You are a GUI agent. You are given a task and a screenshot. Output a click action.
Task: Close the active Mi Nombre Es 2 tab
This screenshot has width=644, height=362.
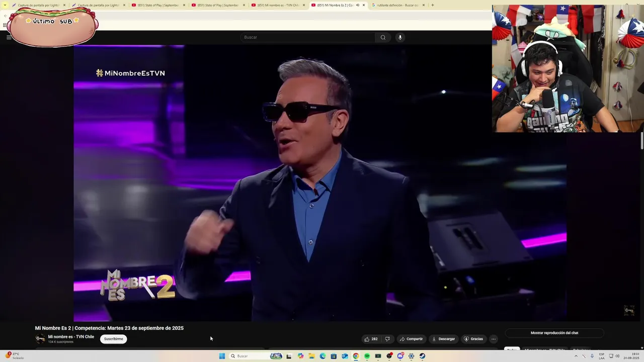pyautogui.click(x=363, y=5)
